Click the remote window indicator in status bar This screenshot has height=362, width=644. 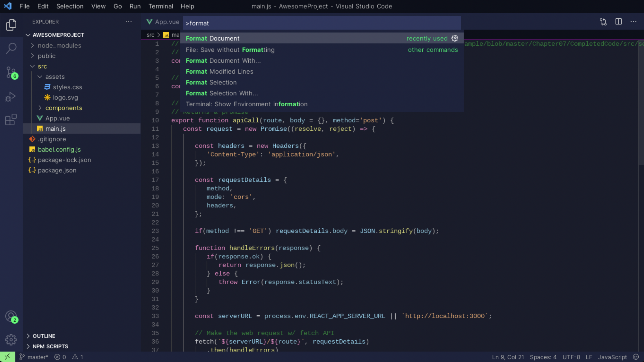(x=7, y=357)
